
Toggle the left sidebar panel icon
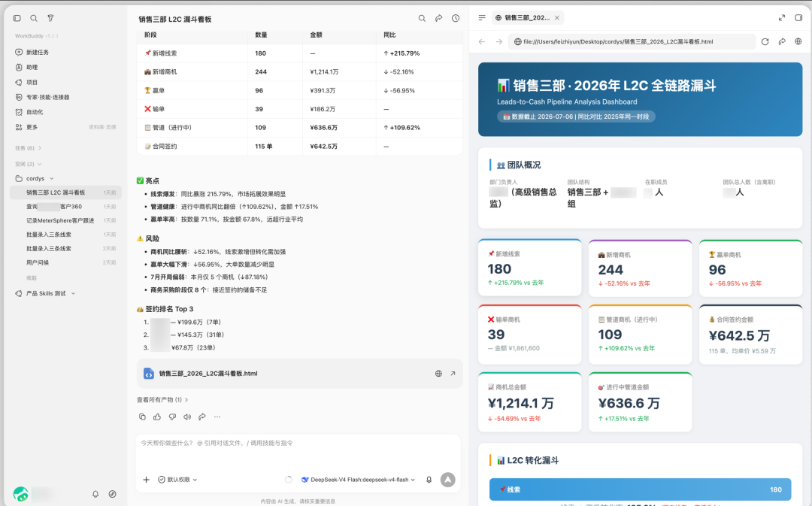click(x=17, y=18)
